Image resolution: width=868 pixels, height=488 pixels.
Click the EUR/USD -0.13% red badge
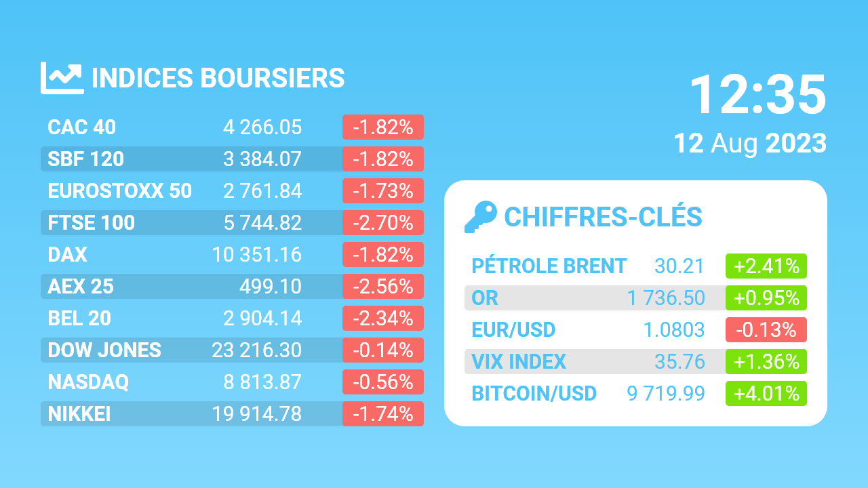click(766, 330)
